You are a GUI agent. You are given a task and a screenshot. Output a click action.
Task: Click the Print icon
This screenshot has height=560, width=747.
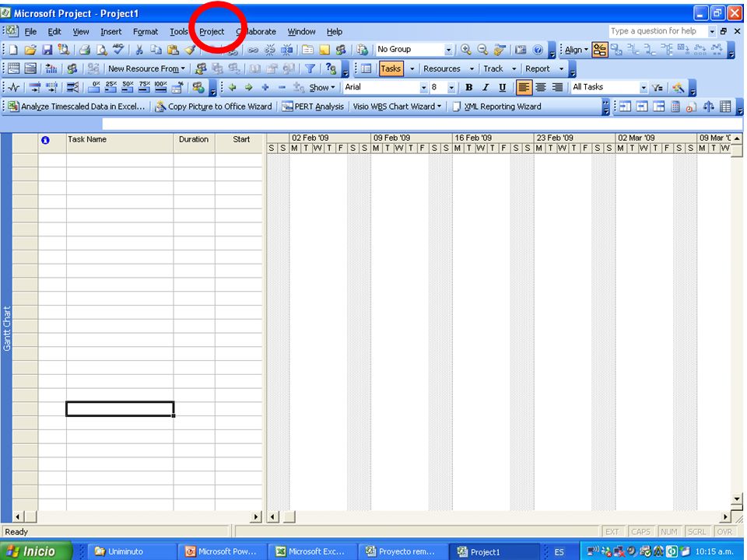[85, 50]
